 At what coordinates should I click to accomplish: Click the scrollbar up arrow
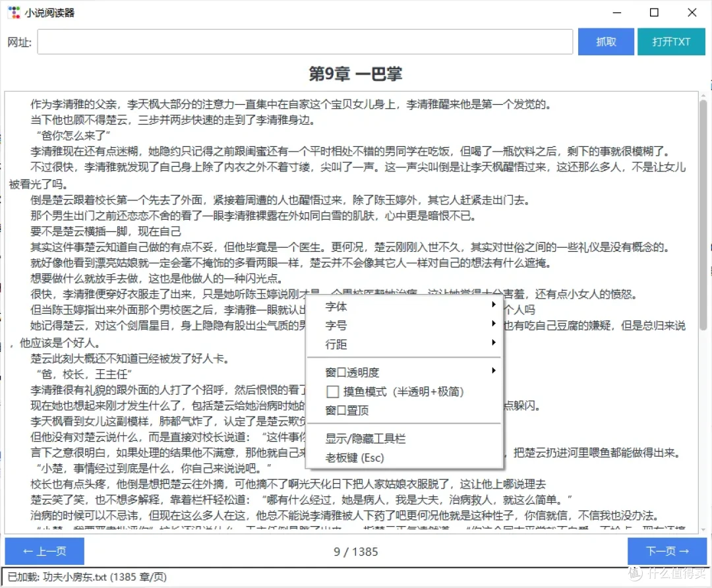[x=703, y=96]
